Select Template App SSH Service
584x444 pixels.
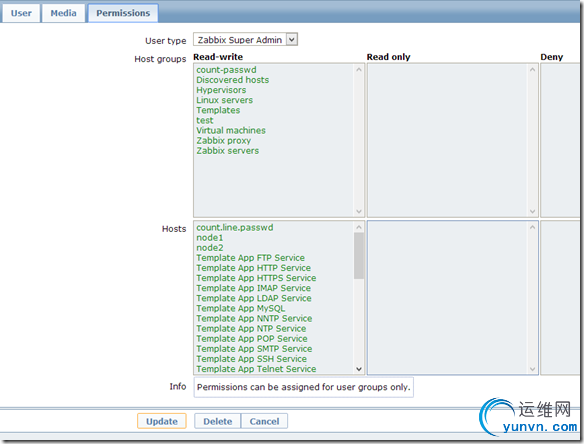(x=251, y=359)
